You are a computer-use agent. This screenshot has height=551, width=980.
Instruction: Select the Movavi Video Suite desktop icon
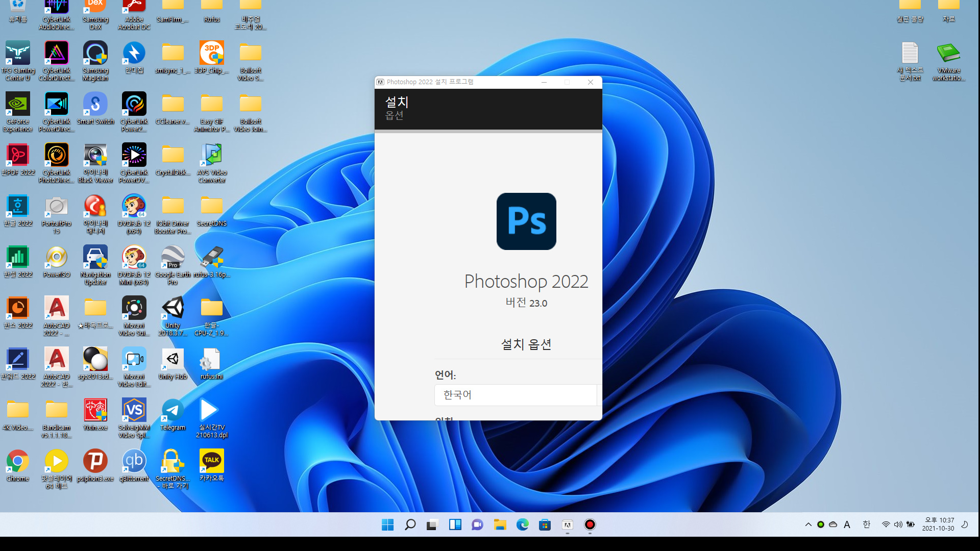pos(134,316)
